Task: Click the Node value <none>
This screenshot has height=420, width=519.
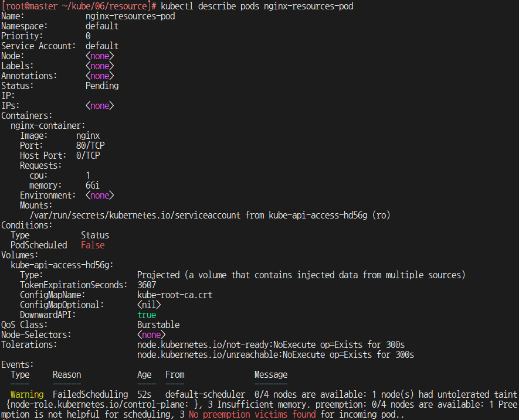Action: click(100, 56)
